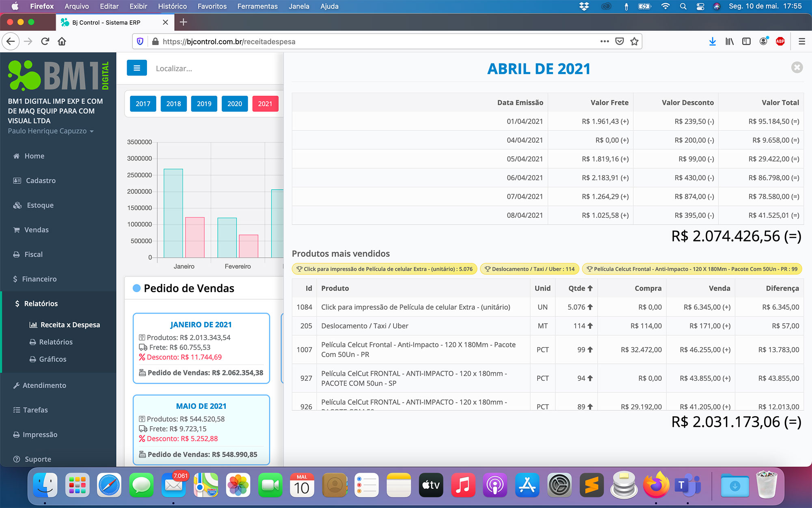Screen dimensions: 812x508
Task: Click the blue hamburger menu button
Action: (136, 68)
